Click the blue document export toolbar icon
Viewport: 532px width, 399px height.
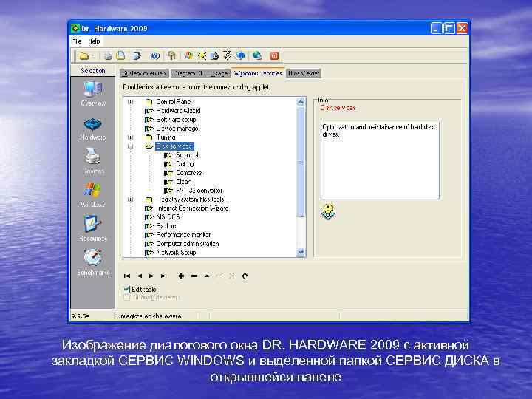click(x=137, y=55)
